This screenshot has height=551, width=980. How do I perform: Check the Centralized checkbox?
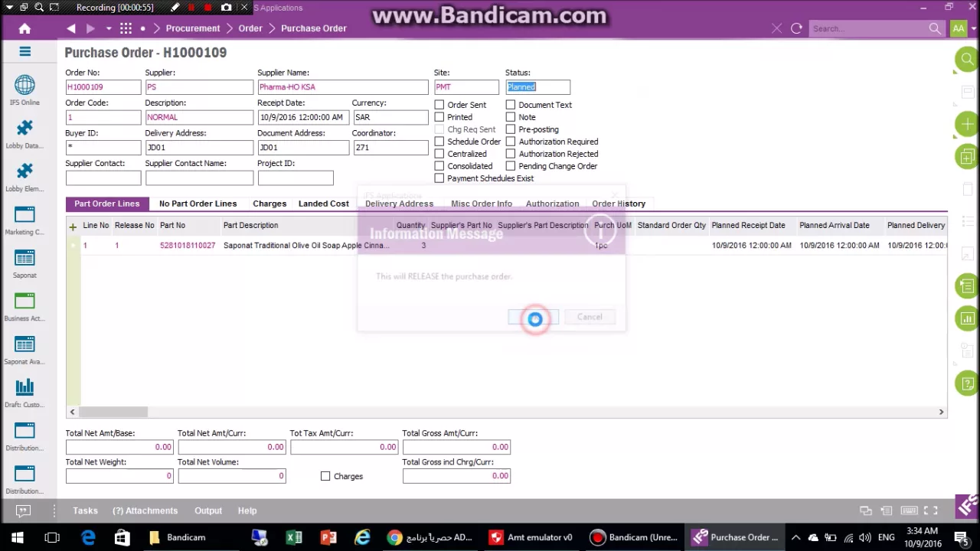pos(439,154)
